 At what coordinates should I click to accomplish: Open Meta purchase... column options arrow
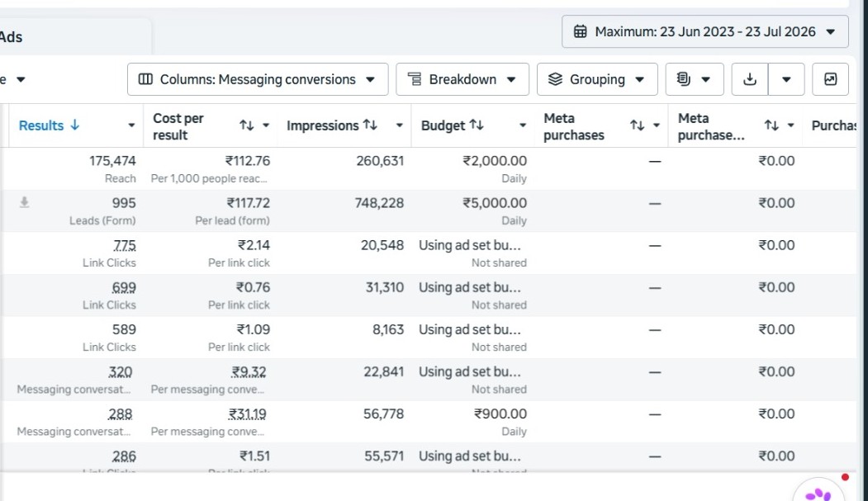tap(791, 125)
